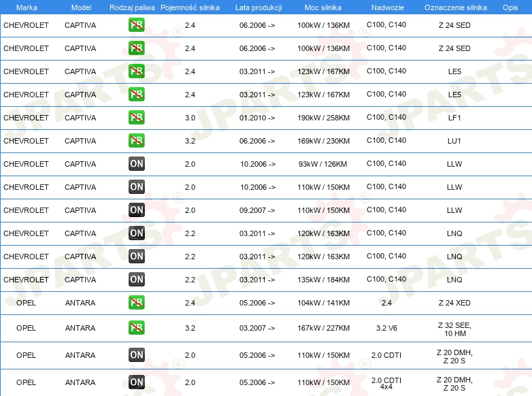Viewport: 532px width, 396px height.
Task: Select the Rodzaj paliwa column header
Action: [131, 7]
